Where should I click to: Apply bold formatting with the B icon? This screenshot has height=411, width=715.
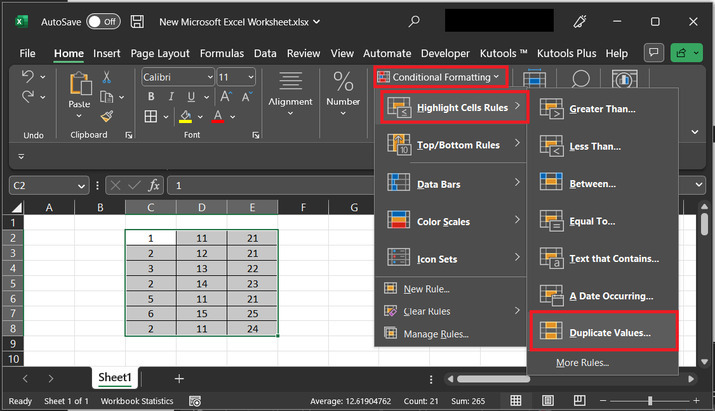(x=151, y=97)
